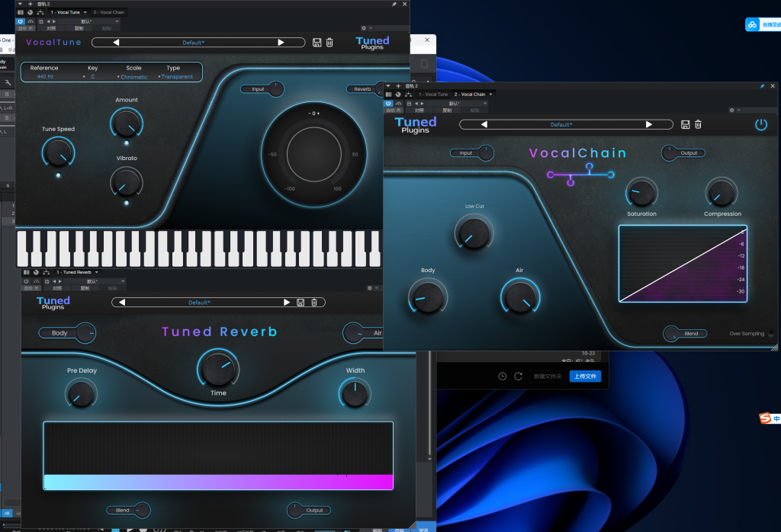Go to previous preset in VocalChain

pos(484,124)
